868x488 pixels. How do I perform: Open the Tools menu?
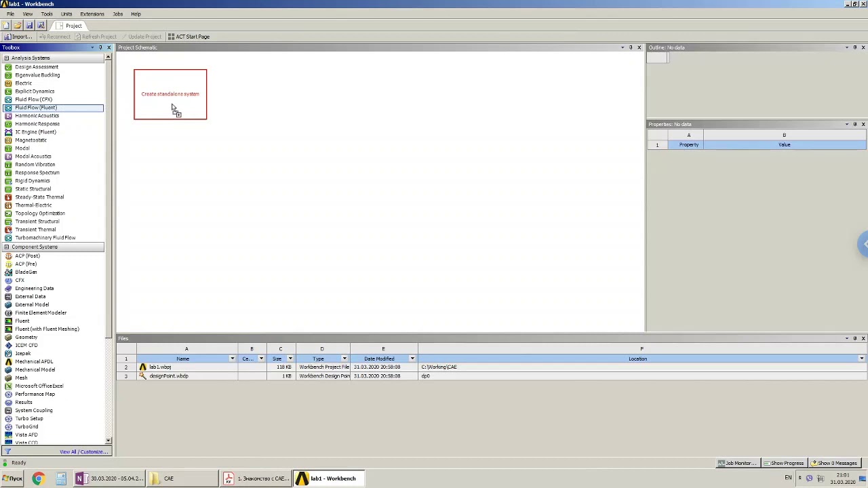click(47, 14)
